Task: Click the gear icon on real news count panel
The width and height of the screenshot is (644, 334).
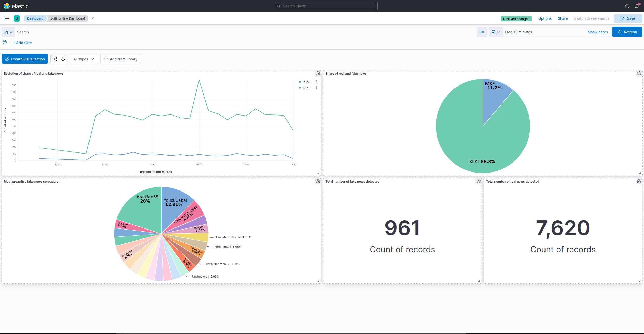Action: [639, 181]
